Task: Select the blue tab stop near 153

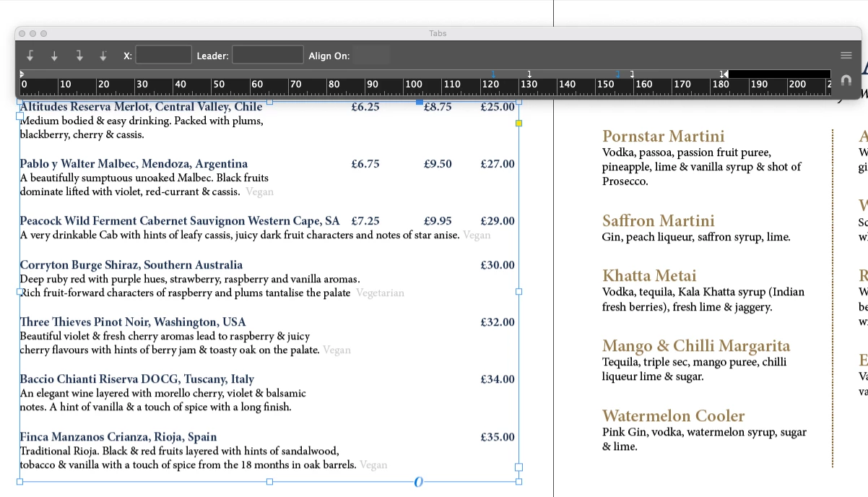Action: [618, 74]
